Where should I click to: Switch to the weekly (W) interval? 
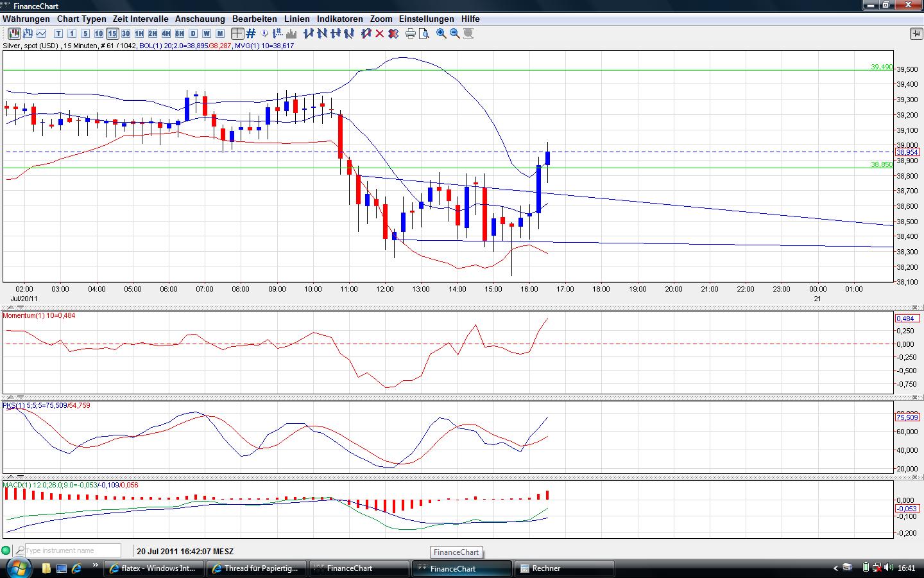207,33
